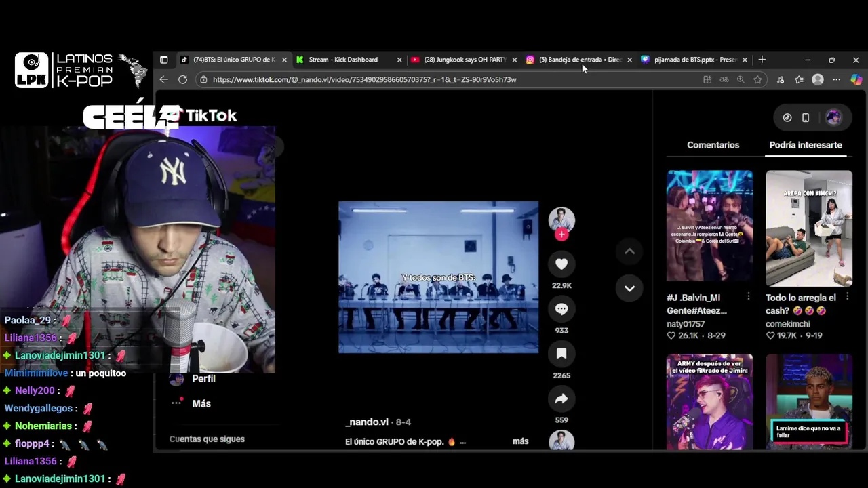Click the zoom magnifier in address bar
The image size is (868, 488).
(741, 79)
